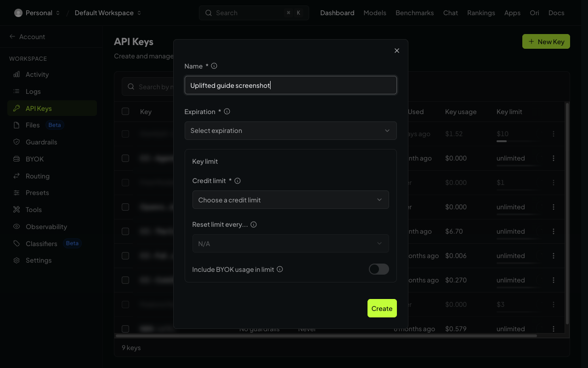
Task: Switch to the Models tab
Action: pos(375,13)
